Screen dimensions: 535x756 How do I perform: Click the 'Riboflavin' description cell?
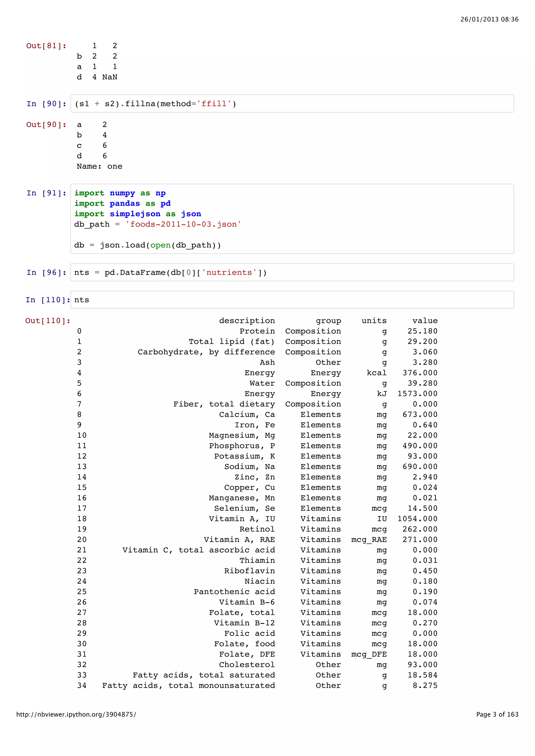coord(249,571)
